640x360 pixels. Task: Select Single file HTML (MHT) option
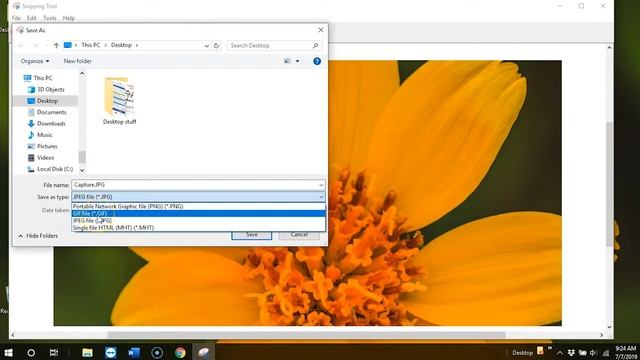(x=198, y=227)
